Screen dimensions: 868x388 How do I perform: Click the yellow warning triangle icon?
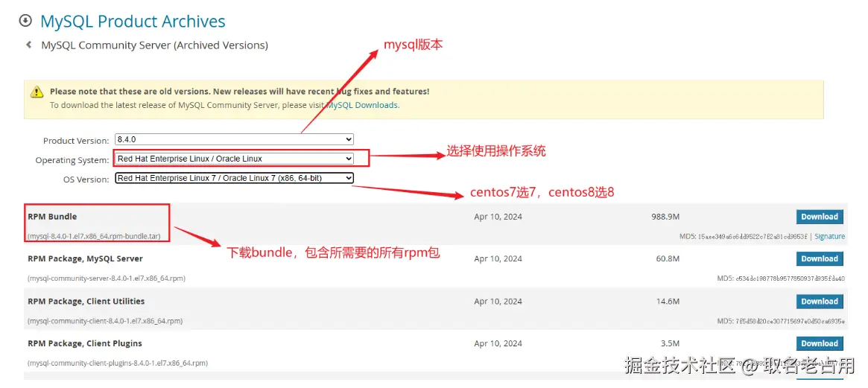click(37, 92)
